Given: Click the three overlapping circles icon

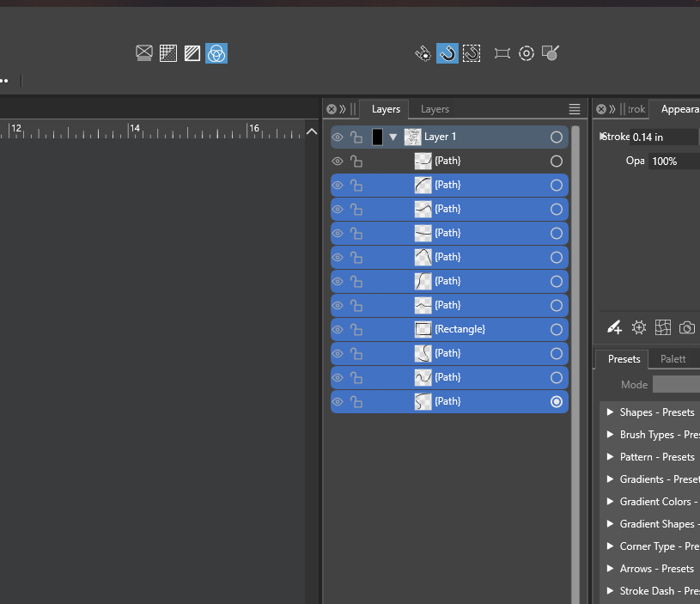Looking at the screenshot, I should coord(216,53).
